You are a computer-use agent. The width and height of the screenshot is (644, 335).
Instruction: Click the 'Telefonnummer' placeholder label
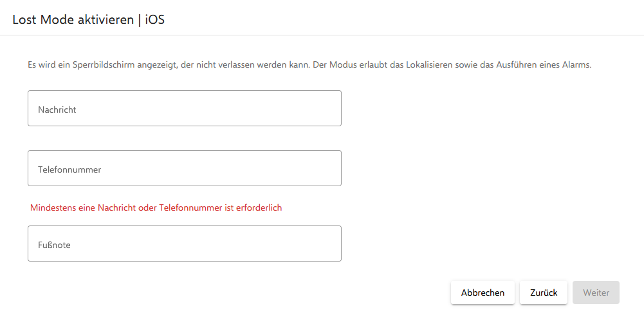pos(69,170)
